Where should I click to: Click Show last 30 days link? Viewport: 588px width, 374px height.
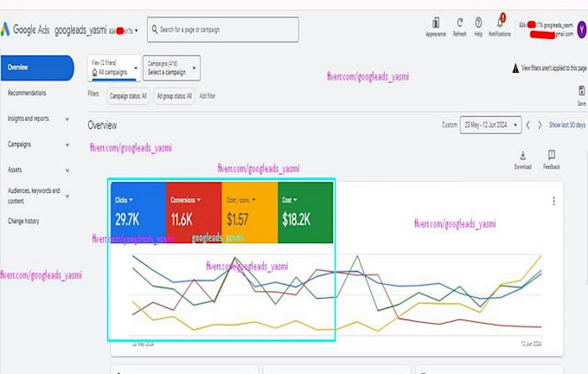567,125
